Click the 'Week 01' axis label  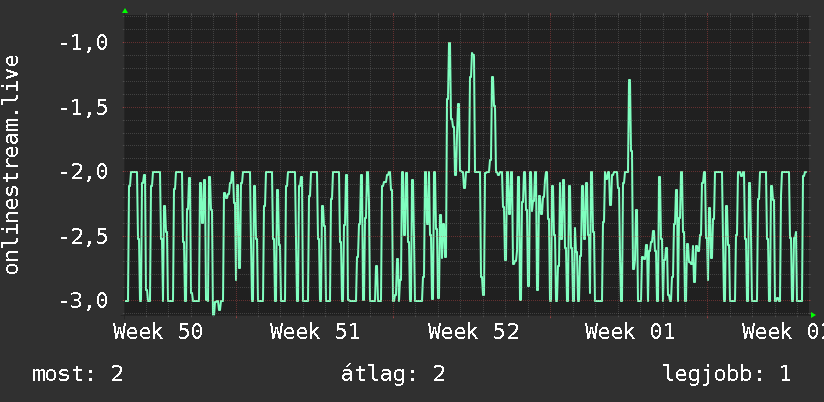point(630,332)
